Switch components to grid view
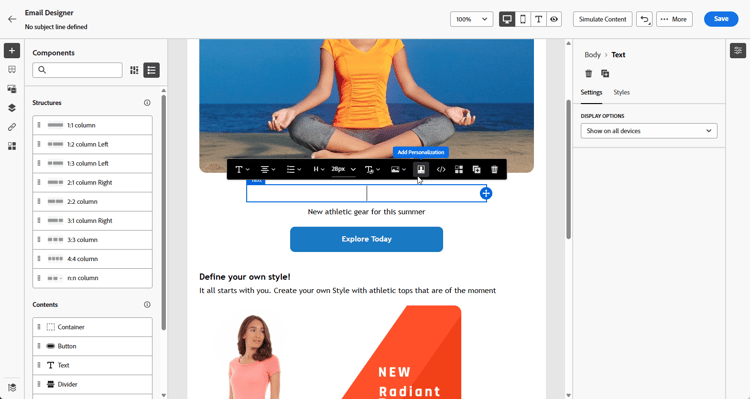 (134, 70)
